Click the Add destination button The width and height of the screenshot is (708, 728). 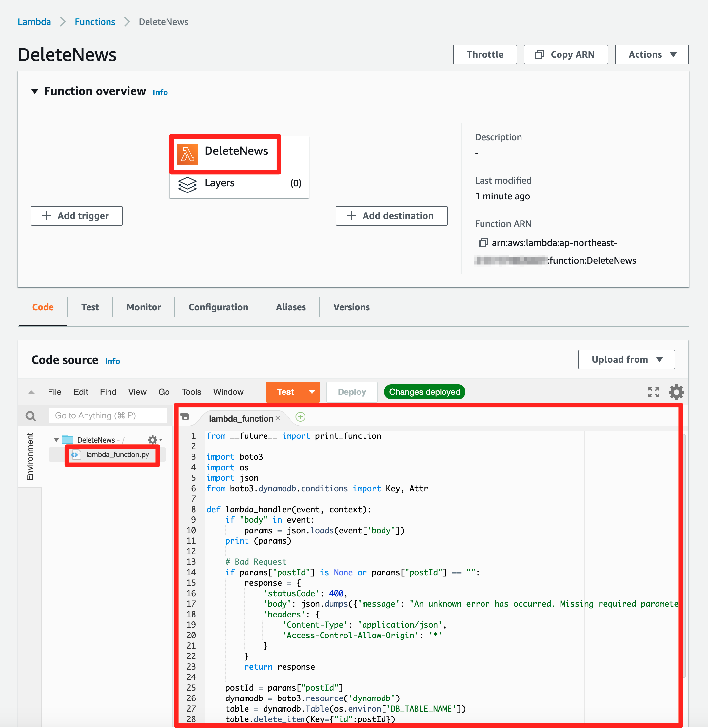[x=391, y=216]
